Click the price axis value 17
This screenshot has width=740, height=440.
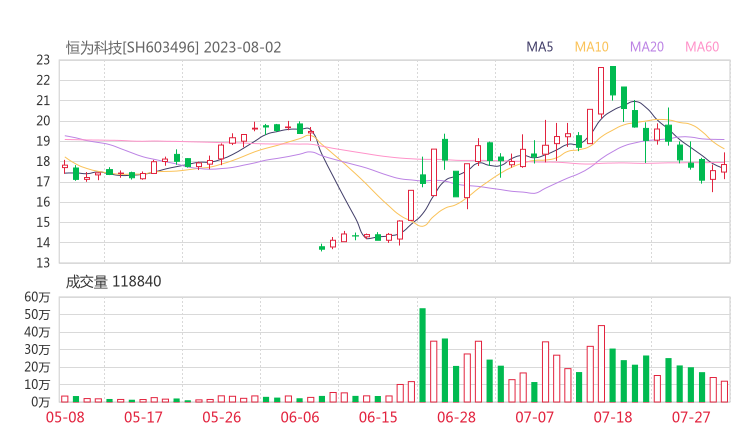43,182
